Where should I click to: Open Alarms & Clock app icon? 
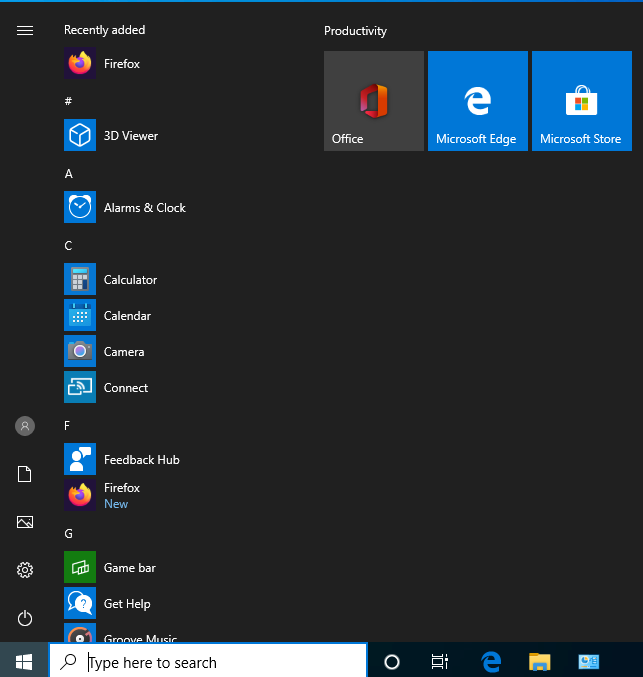pos(80,207)
